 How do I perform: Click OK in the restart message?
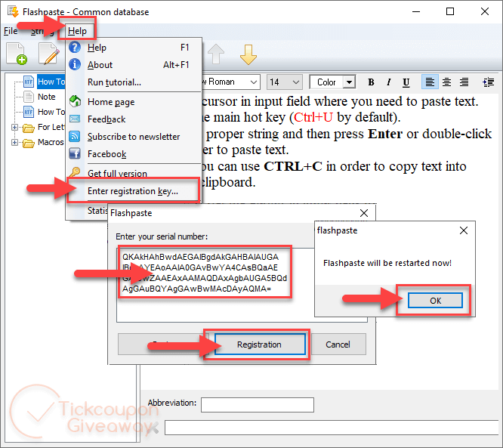tap(435, 301)
